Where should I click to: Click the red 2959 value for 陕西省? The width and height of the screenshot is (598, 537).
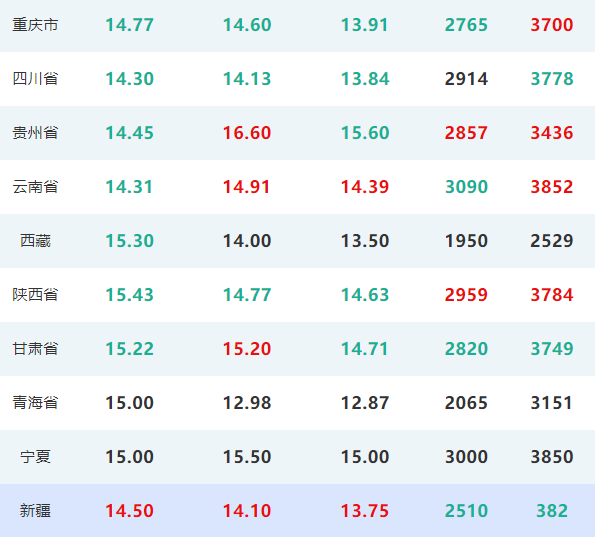click(466, 295)
